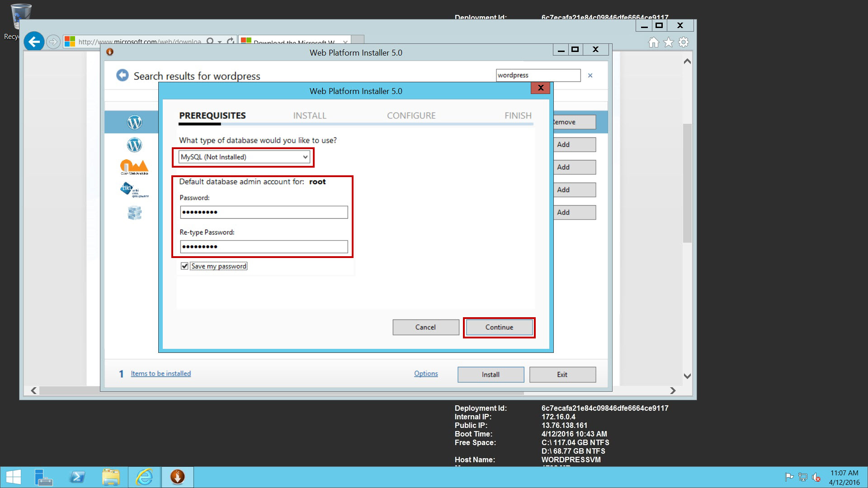This screenshot has width=868, height=488.
Task: Click the Install button at bottom
Action: (491, 375)
